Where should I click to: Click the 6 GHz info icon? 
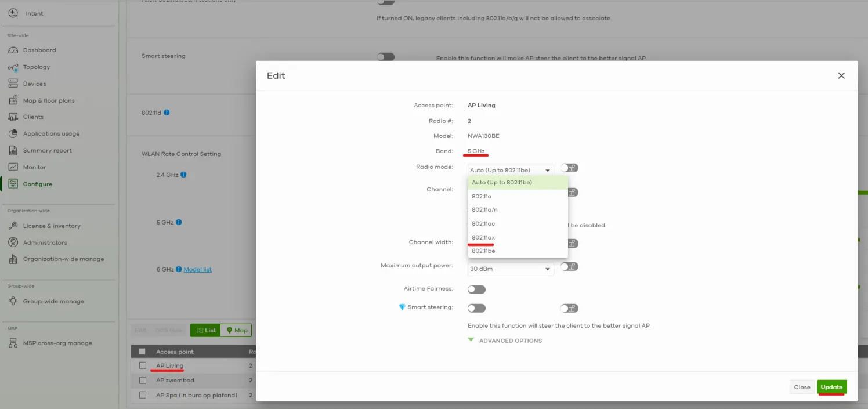(179, 269)
